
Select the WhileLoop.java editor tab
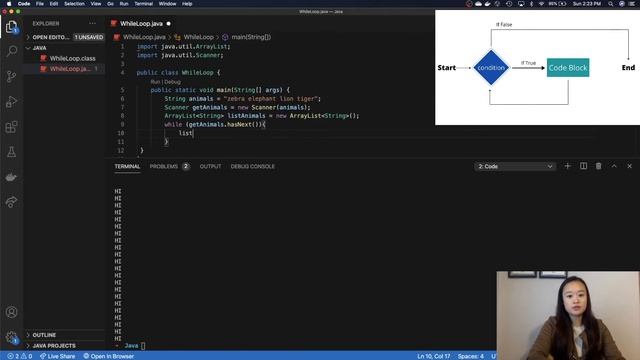click(141, 24)
